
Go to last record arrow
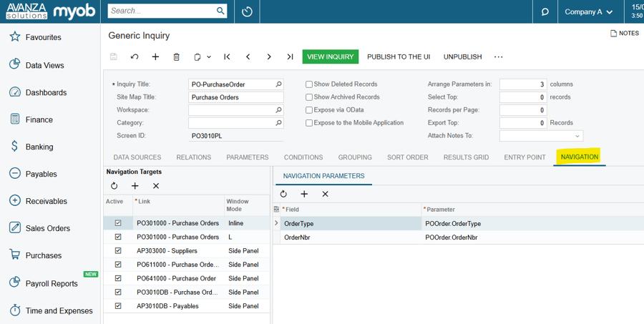(290, 57)
